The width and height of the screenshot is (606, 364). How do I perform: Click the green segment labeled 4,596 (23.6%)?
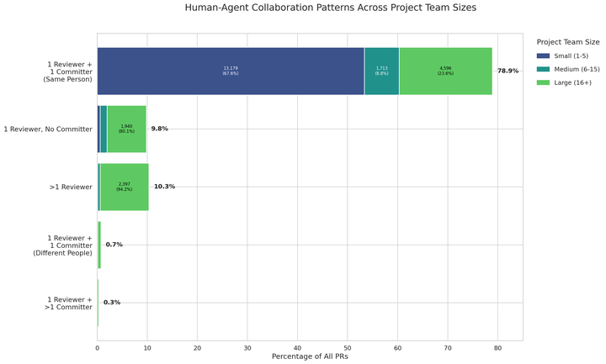tap(445, 71)
